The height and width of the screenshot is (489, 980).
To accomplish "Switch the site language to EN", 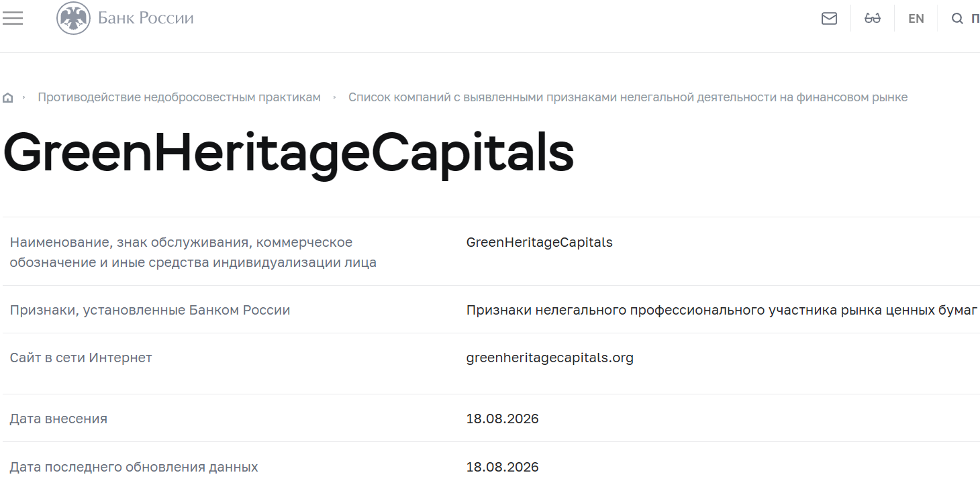I will (916, 19).
